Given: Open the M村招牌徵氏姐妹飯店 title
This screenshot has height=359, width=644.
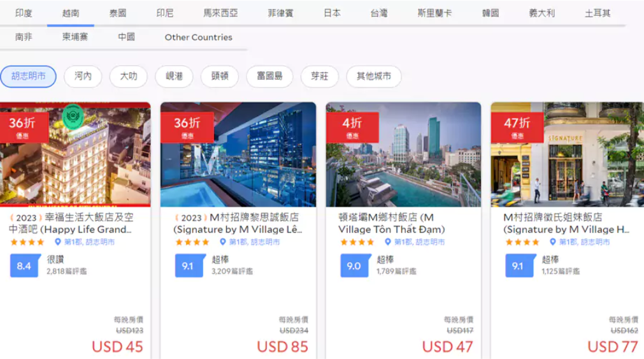Looking at the screenshot, I should (x=566, y=223).
